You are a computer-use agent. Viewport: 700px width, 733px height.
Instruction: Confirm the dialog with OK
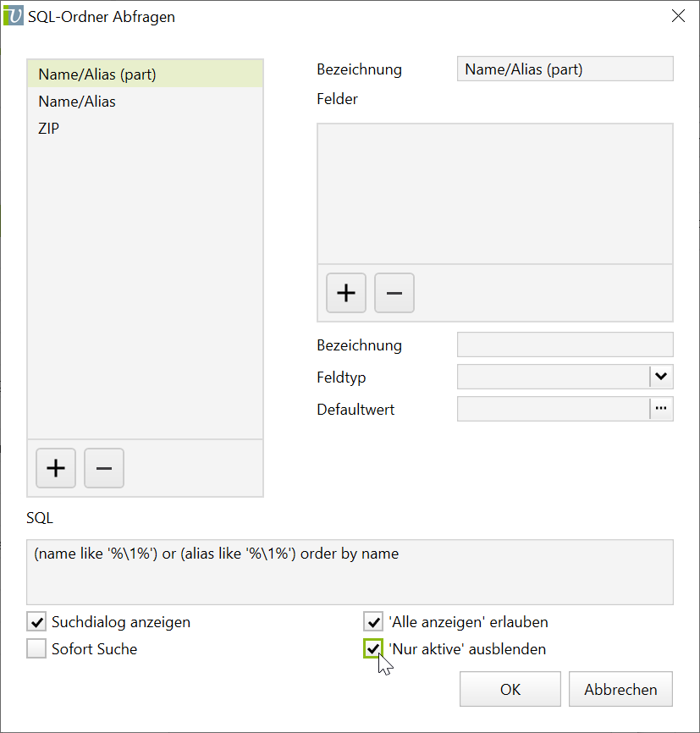510,689
